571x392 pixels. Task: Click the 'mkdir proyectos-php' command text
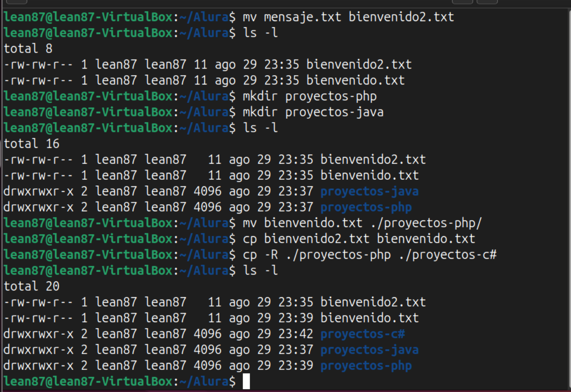(x=309, y=96)
